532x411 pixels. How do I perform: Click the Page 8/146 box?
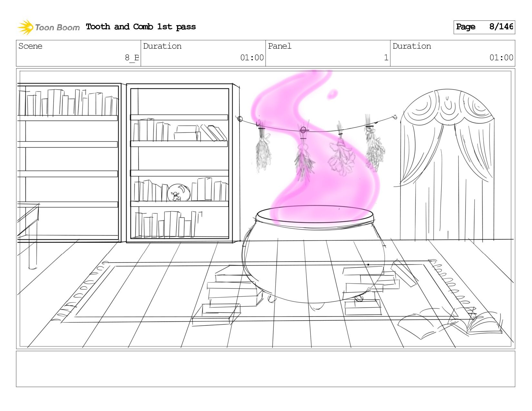point(484,27)
